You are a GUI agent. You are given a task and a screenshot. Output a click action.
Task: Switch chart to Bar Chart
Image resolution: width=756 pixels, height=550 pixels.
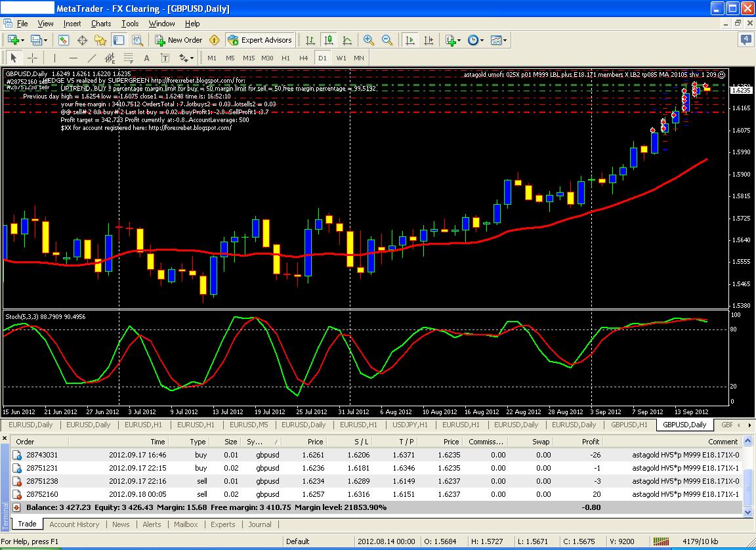coord(310,40)
